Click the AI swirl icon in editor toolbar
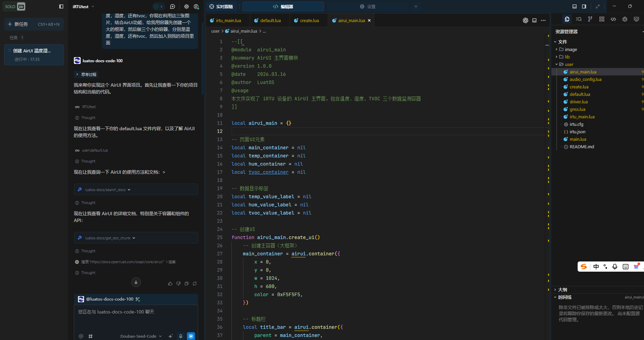 pyautogui.click(x=526, y=20)
